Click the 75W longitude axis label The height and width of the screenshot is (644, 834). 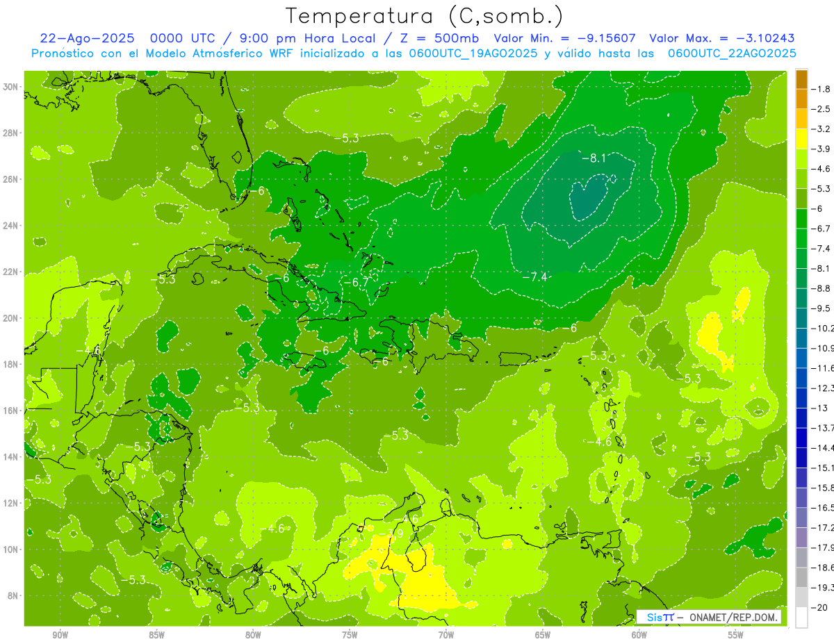[350, 634]
